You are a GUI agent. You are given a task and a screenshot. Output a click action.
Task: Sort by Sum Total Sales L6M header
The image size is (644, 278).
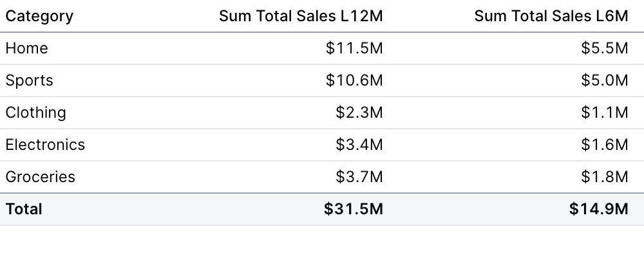[551, 16]
